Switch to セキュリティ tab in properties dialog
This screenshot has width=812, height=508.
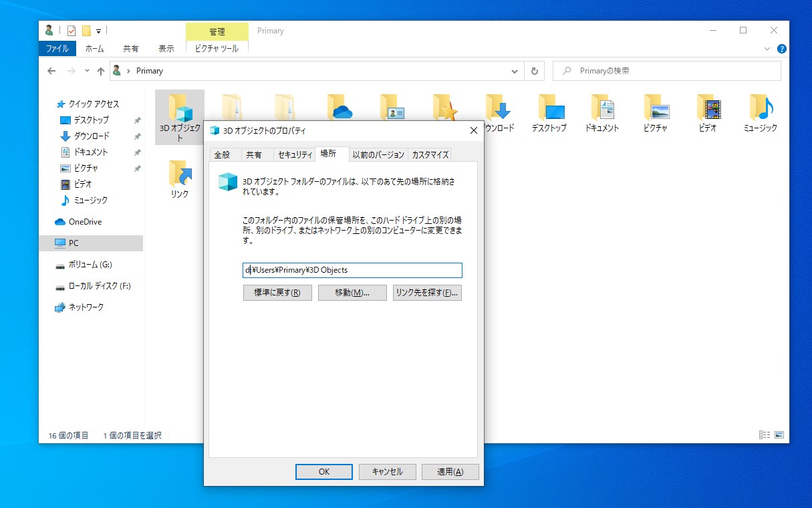(x=295, y=154)
